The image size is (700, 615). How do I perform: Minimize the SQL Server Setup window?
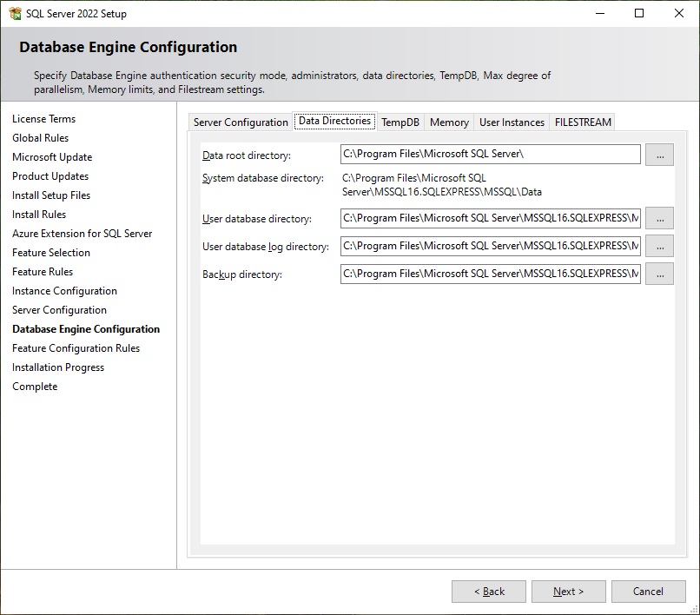(599, 14)
